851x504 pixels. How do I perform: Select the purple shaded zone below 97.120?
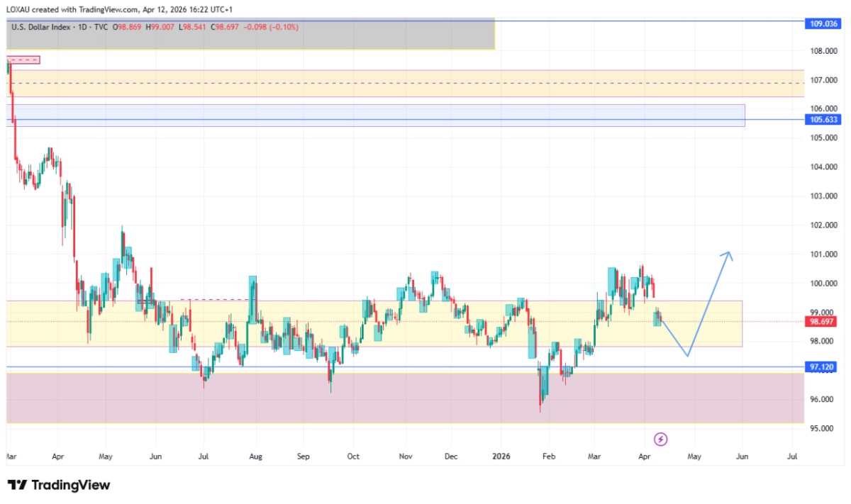tap(425, 398)
